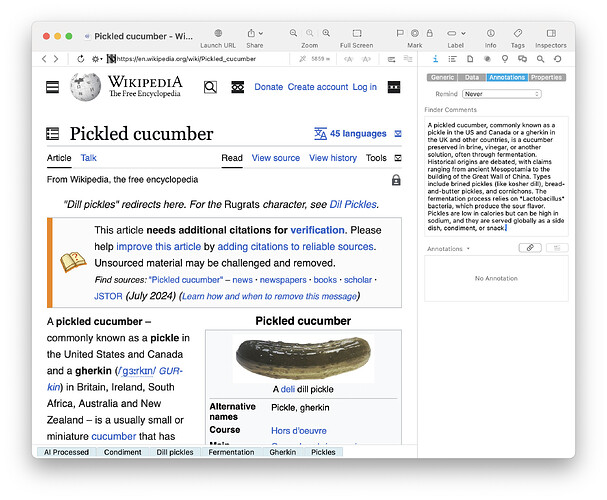Click the View history link
This screenshot has width=607, height=500.
[333, 158]
